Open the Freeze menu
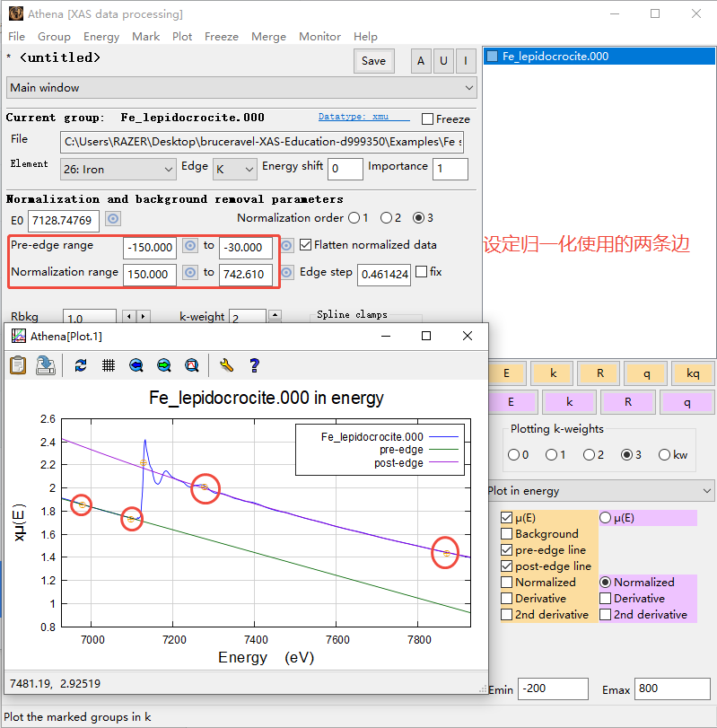Image resolution: width=717 pixels, height=728 pixels. click(x=221, y=37)
